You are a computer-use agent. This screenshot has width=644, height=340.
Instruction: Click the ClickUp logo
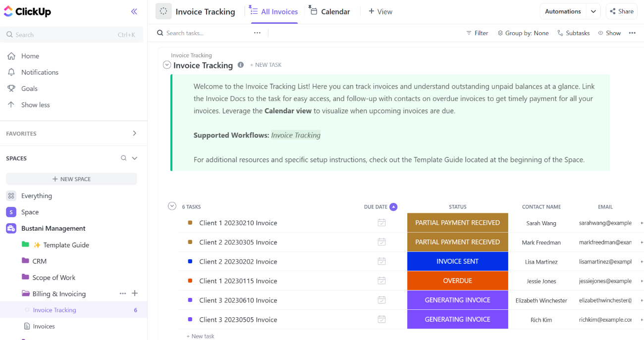tap(27, 11)
